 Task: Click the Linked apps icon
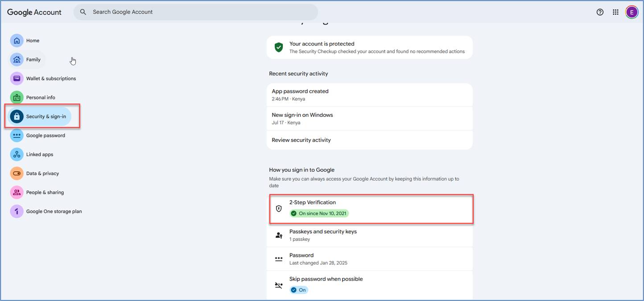point(17,154)
